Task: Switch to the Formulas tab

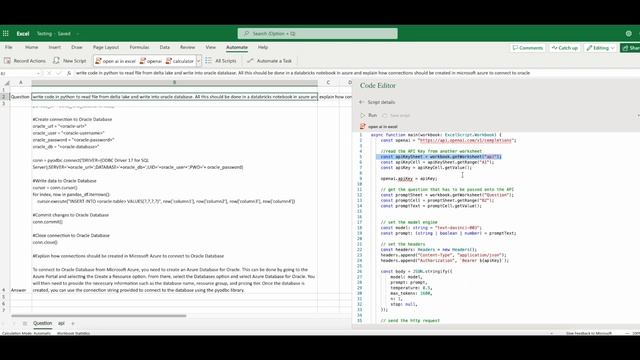Action: point(139,47)
